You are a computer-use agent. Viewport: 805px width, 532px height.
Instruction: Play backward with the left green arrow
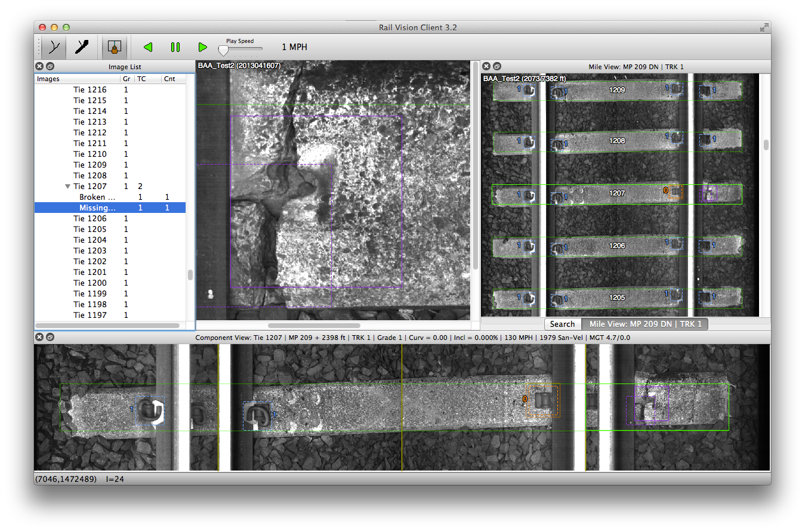tap(148, 47)
